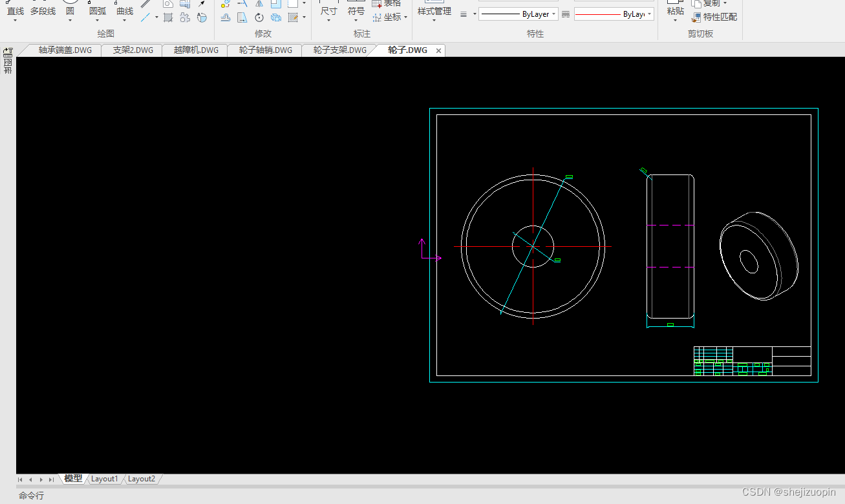The image size is (845, 504).
Task: Switch to the 轴承端盖.DWG tab
Action: click(x=65, y=50)
